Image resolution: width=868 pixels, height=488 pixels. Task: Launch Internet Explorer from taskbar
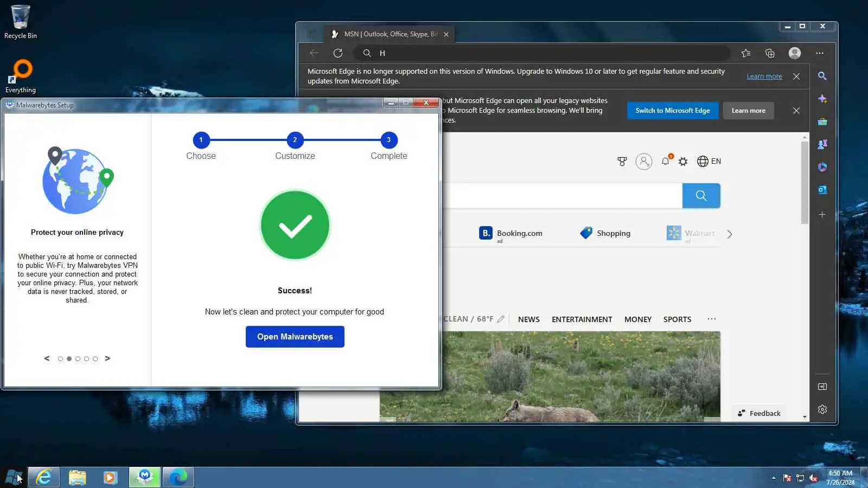(x=43, y=477)
